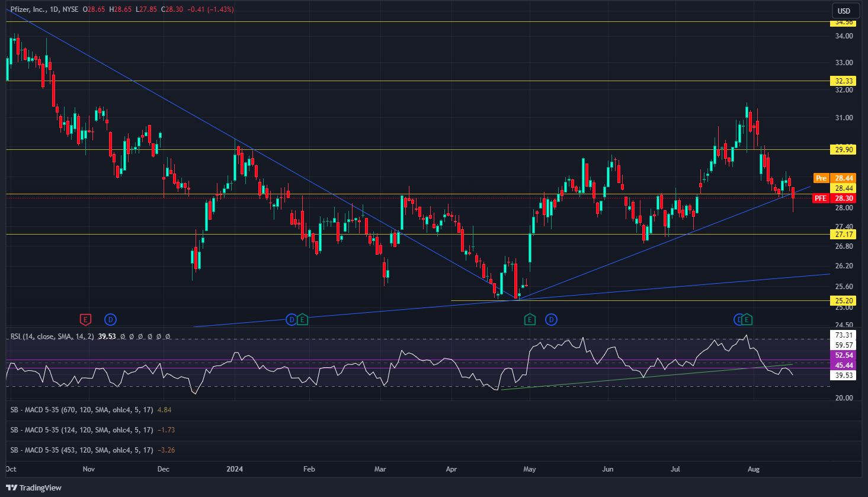Open the USD currency selector
The height and width of the screenshot is (497, 868).
coord(844,11)
